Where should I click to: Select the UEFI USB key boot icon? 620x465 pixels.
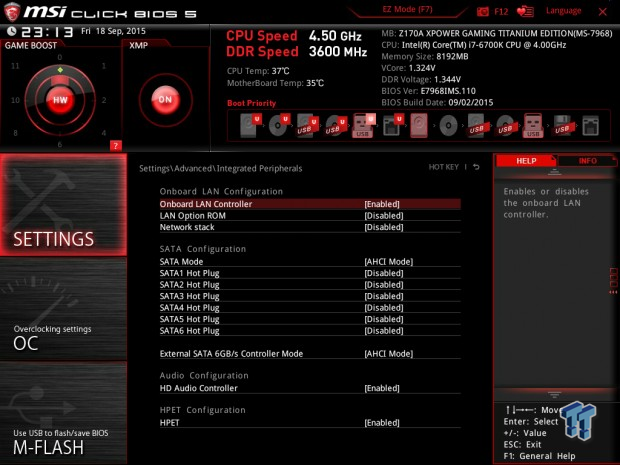pos(363,125)
